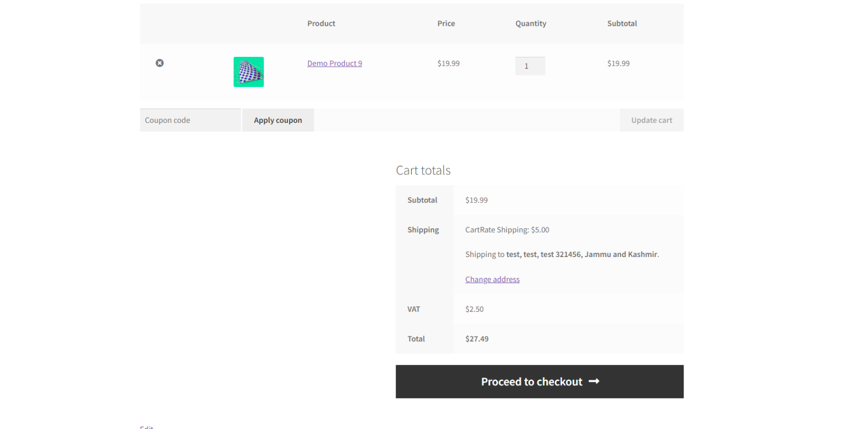Screen dimensions: 868x429
Task: Click into the Coupon code field
Action: 190,120
